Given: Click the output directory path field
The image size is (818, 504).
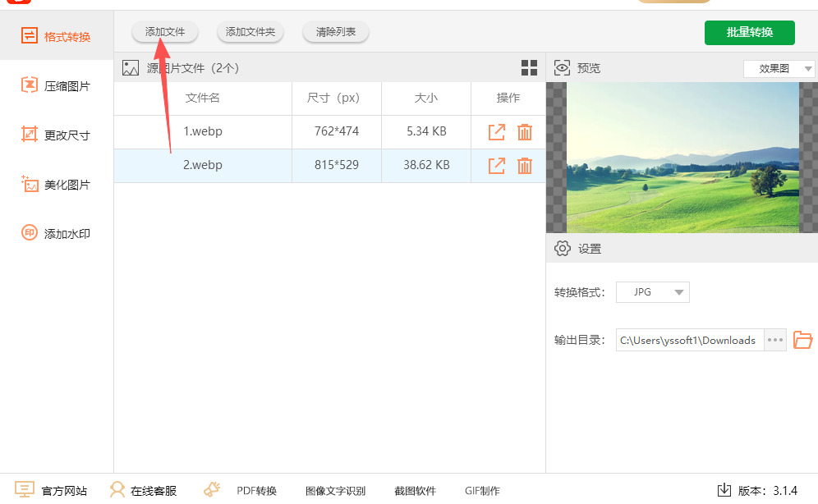Looking at the screenshot, I should point(689,340).
